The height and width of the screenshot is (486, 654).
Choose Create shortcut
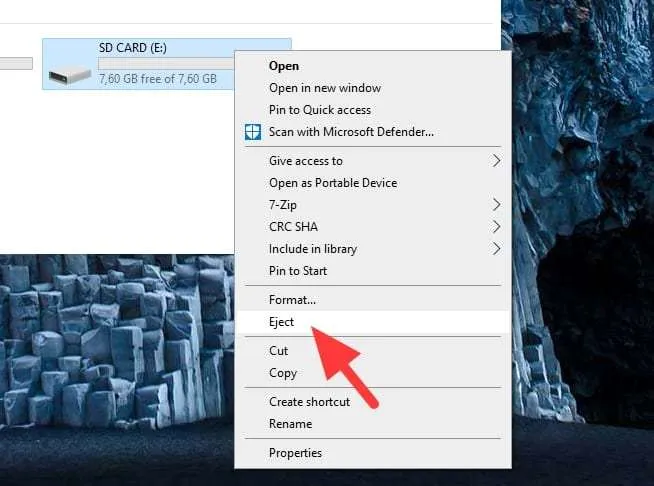[373, 402]
